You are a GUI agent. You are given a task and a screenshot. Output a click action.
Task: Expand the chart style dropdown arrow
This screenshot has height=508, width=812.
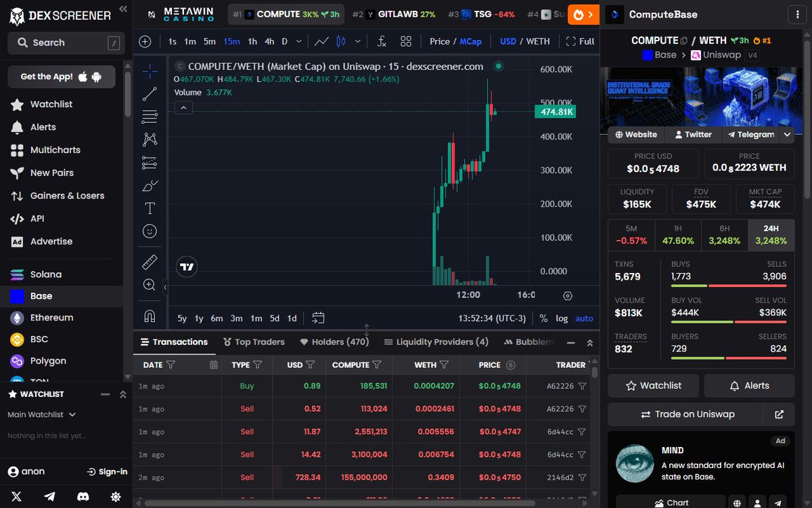(x=358, y=41)
